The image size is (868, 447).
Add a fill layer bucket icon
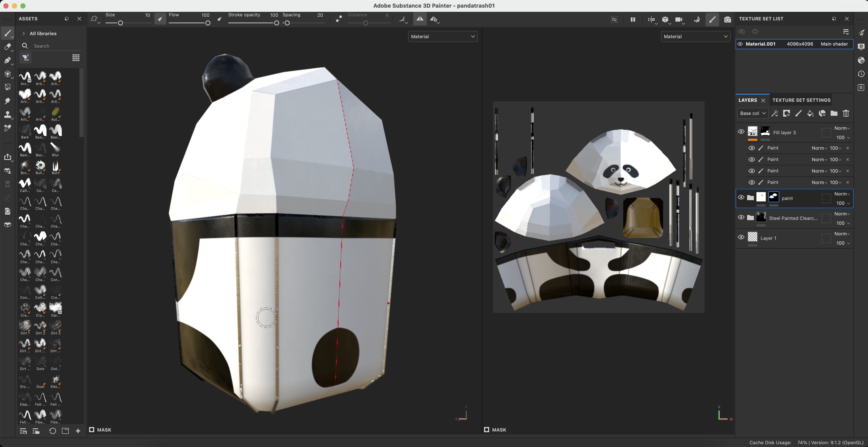810,113
